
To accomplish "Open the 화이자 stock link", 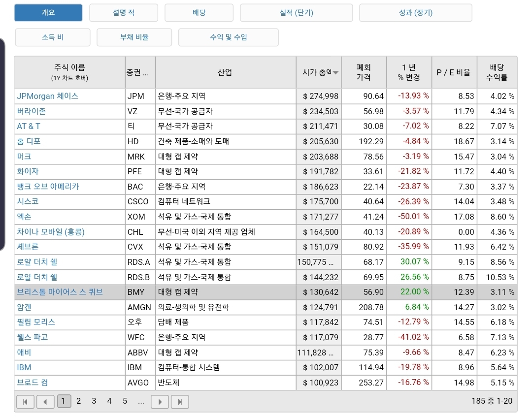I will tap(28, 171).
